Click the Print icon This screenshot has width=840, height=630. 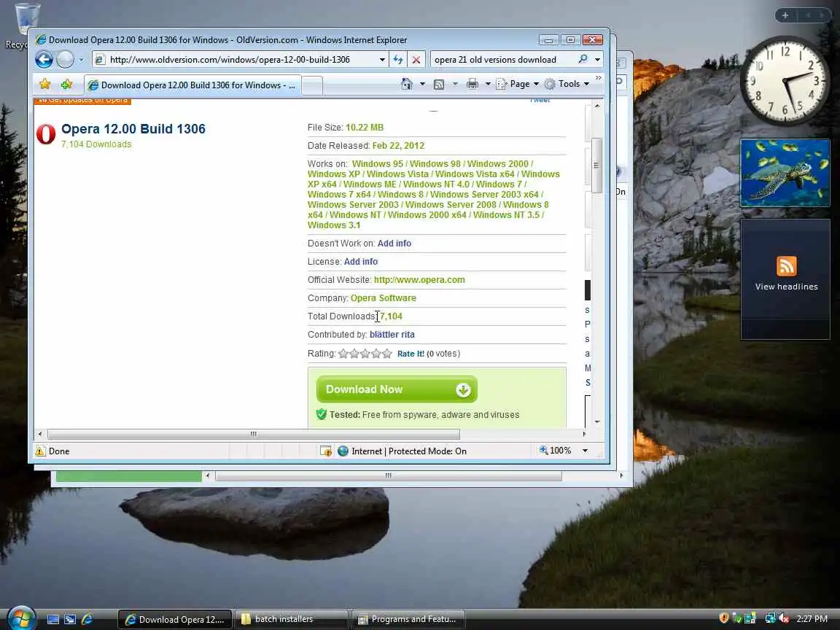pos(472,84)
